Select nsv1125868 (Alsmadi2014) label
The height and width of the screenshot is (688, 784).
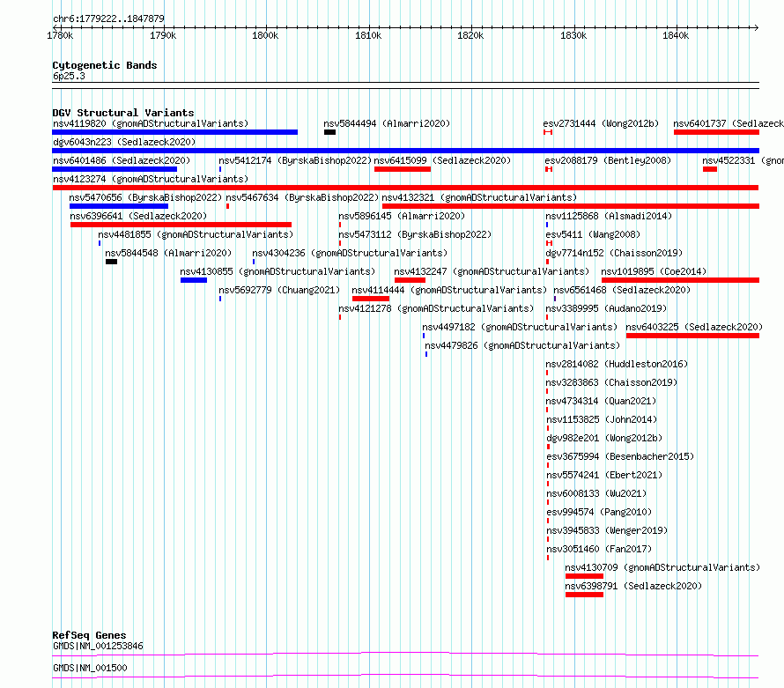(609, 216)
